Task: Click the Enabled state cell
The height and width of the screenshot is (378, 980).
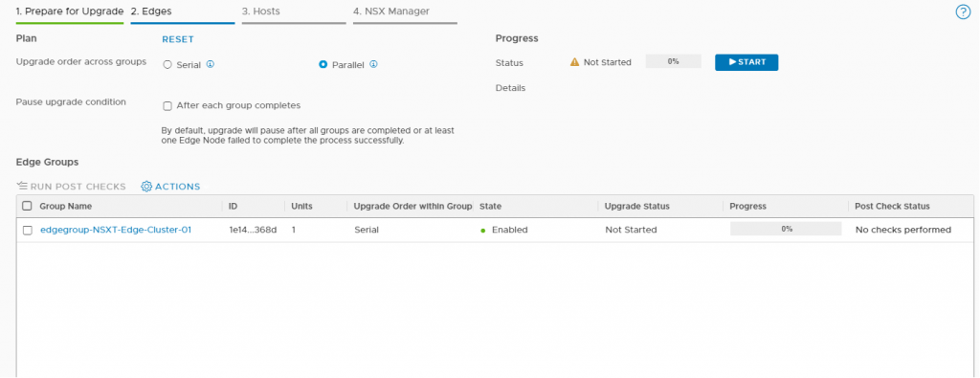Action: [x=504, y=230]
